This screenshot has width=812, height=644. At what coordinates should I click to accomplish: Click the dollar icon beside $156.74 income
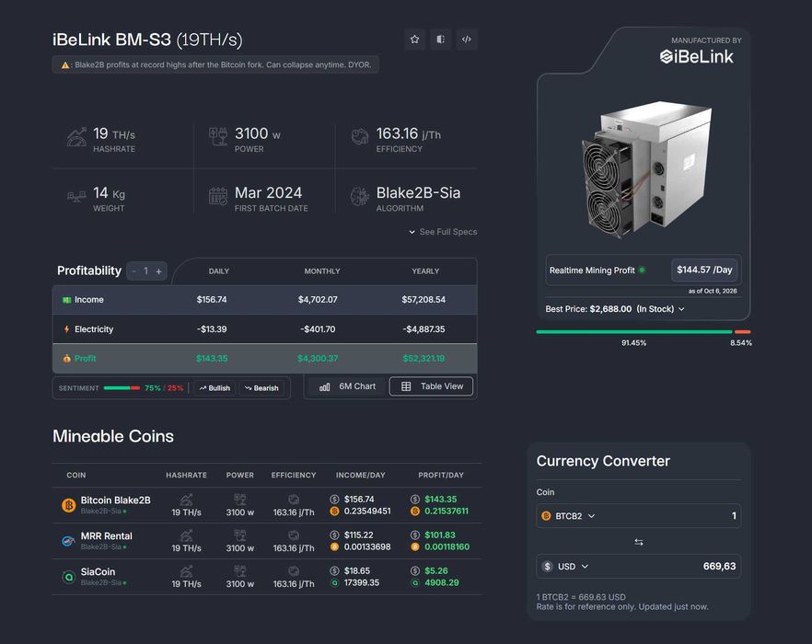click(334, 499)
